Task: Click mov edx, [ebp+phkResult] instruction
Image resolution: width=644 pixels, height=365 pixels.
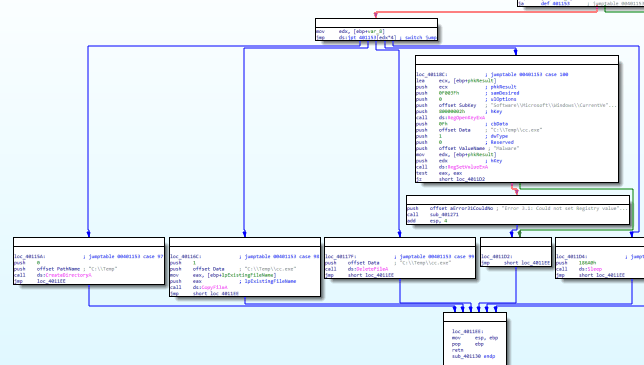Action: point(456,154)
